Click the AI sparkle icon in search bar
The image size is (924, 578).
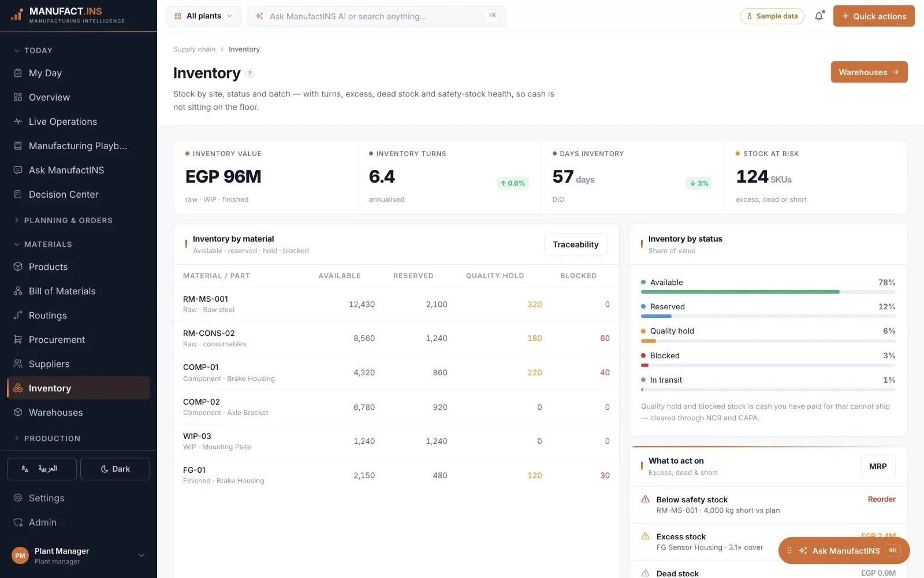pos(260,16)
